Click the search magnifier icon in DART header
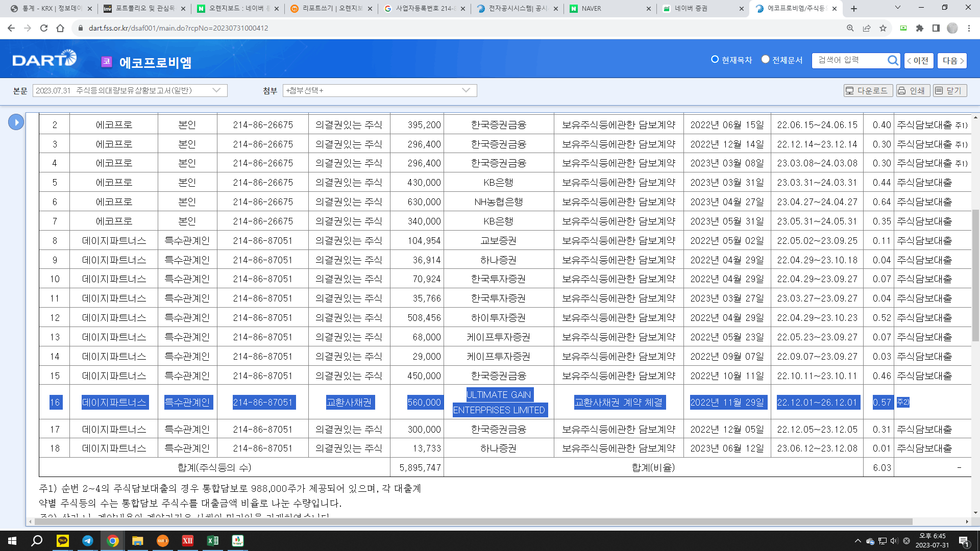This screenshot has width=980, height=551. 892,60
